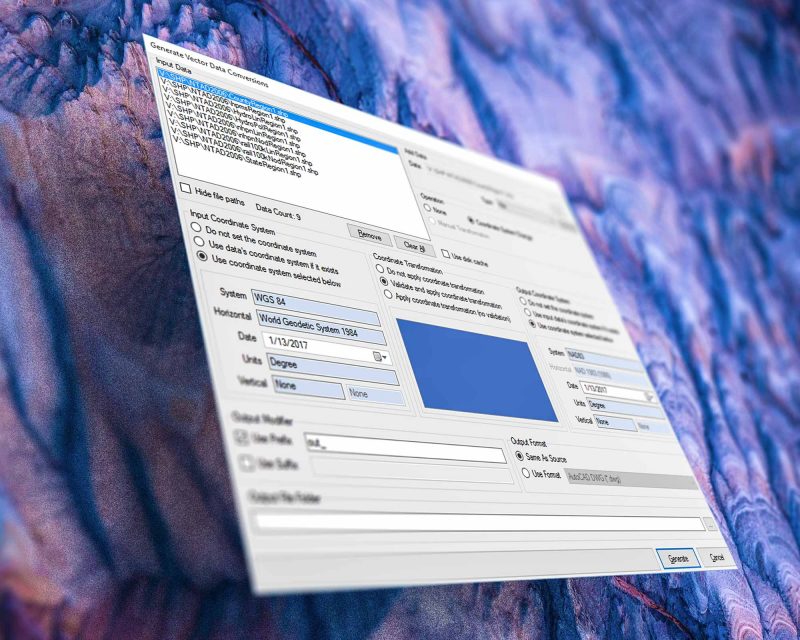Click the output Units field 'Degree'

[x=626, y=409]
